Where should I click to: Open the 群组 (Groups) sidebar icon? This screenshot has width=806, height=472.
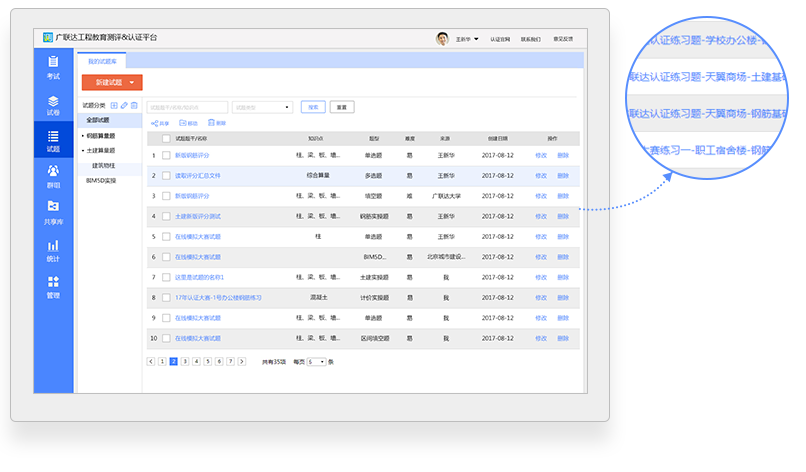(x=53, y=177)
